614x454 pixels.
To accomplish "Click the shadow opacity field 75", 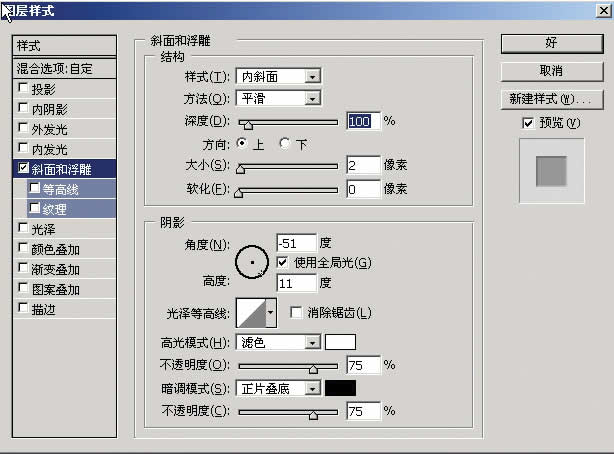I will (363, 411).
